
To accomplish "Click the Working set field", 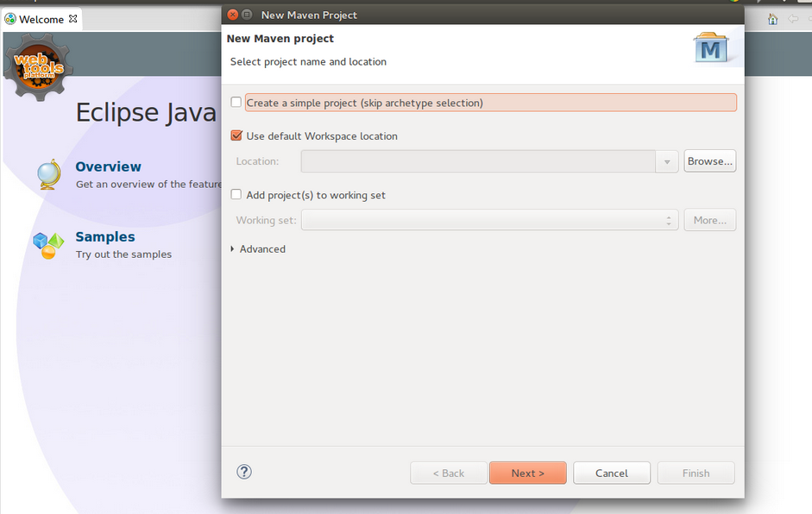I will (x=489, y=220).
